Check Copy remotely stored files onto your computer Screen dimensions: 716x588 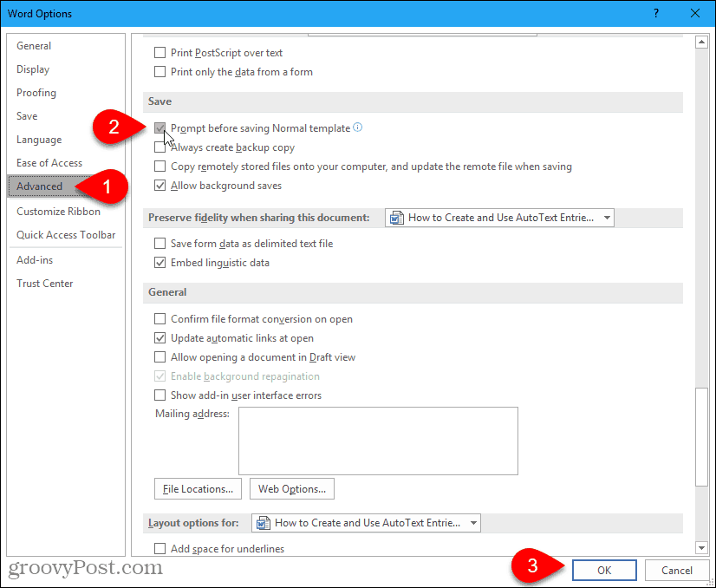[x=159, y=167]
